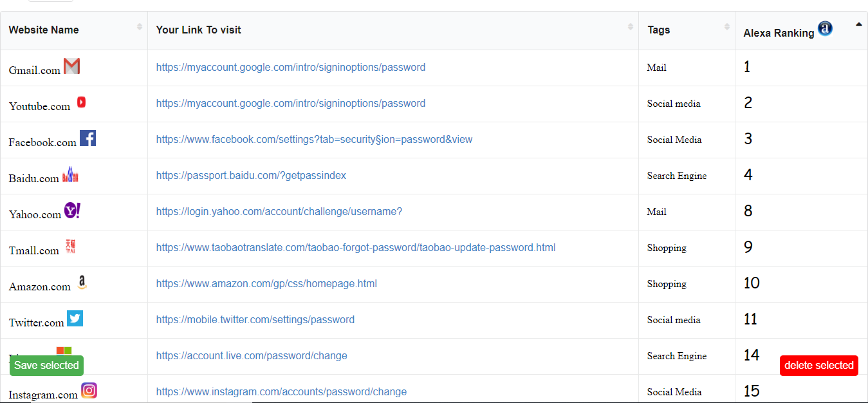Image resolution: width=868 pixels, height=403 pixels.
Task: Click the Social media tag for Twitter
Action: 674,319
